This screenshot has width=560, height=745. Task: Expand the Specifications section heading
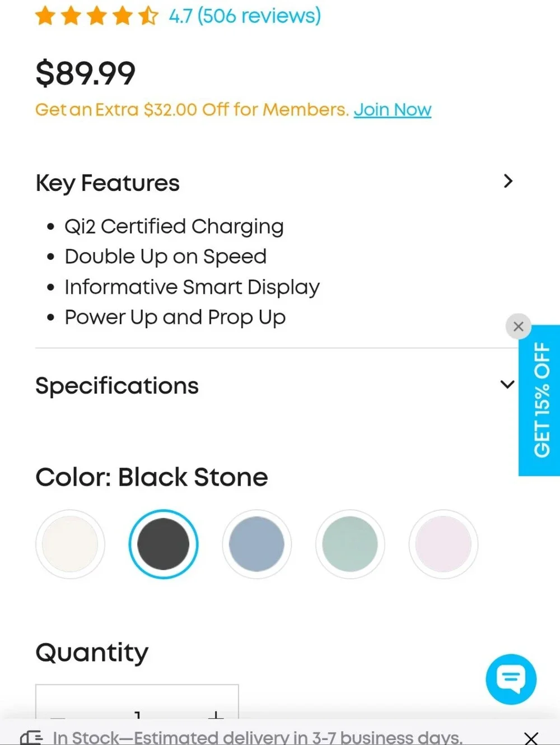[117, 385]
